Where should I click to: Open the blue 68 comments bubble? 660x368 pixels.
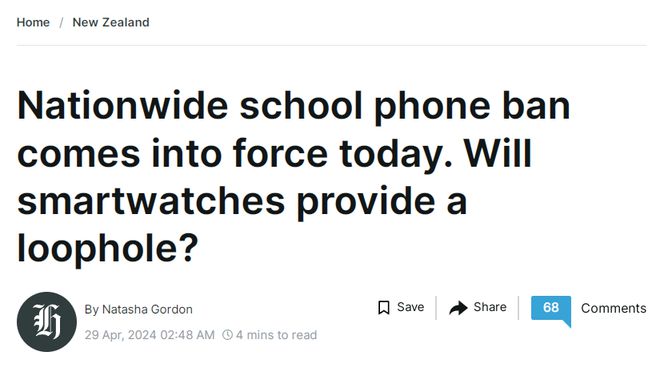[551, 311]
